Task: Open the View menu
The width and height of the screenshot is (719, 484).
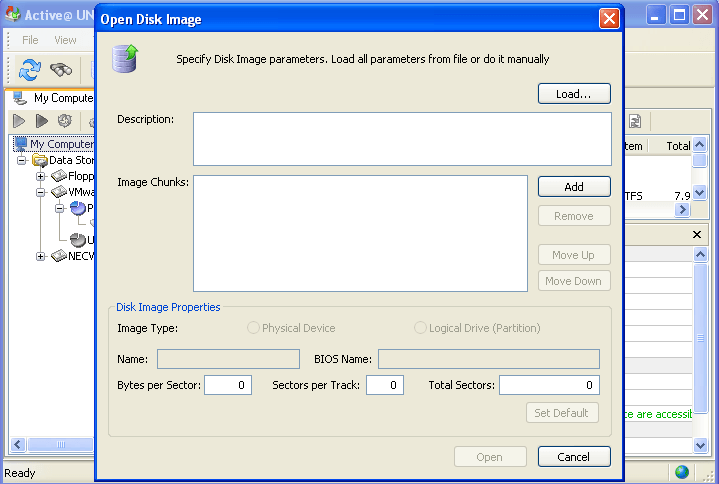Action: 65,40
